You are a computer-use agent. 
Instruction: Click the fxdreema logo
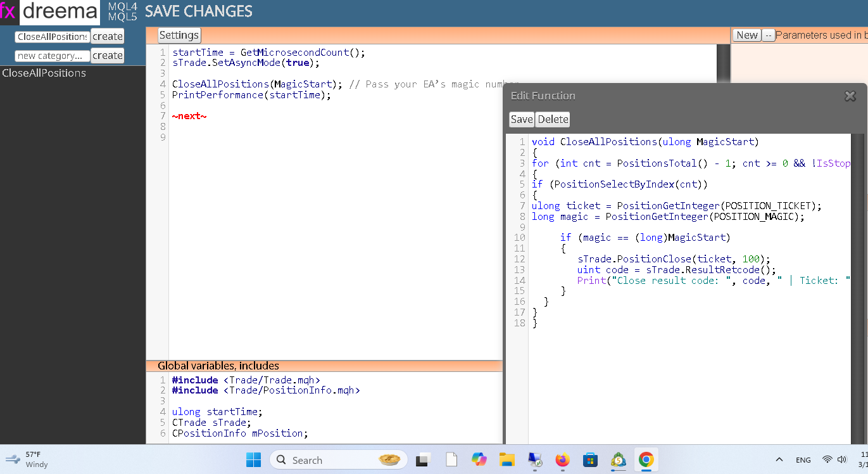pyautogui.click(x=50, y=11)
